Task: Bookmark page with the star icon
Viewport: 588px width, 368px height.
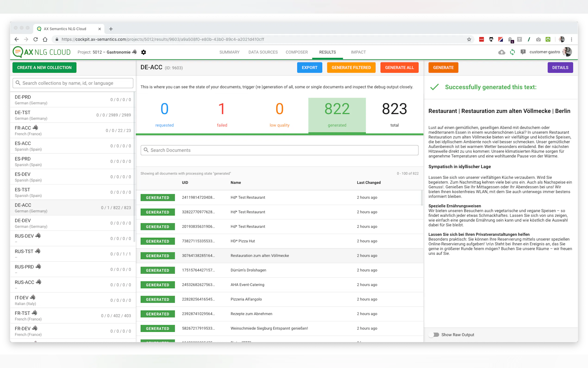Action: (x=469, y=39)
